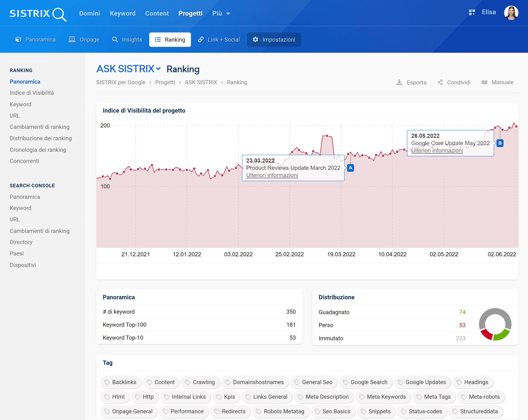The image size is (528, 420).
Task: Switch to Link + Social tab
Action: point(219,40)
